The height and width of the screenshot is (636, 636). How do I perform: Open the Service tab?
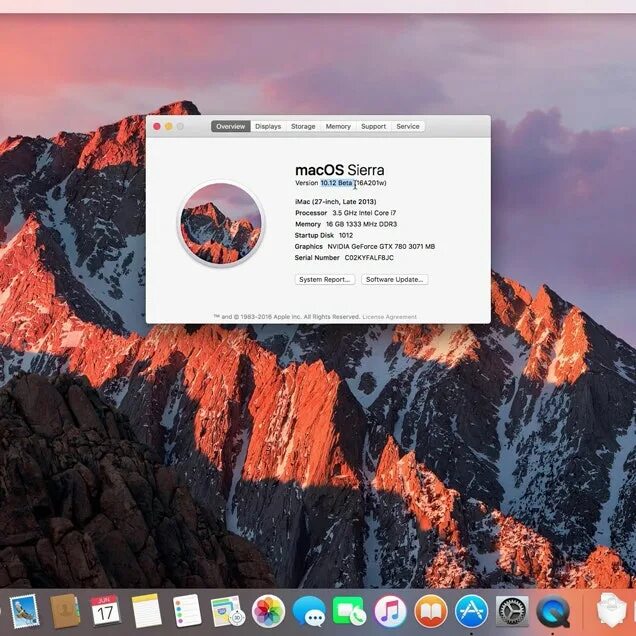(408, 127)
